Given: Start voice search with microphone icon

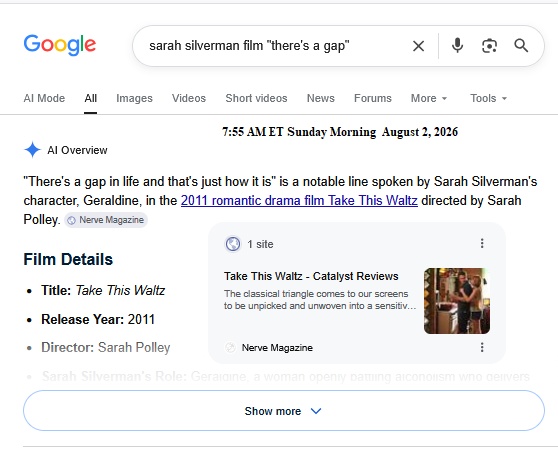Looking at the screenshot, I should pyautogui.click(x=457, y=46).
